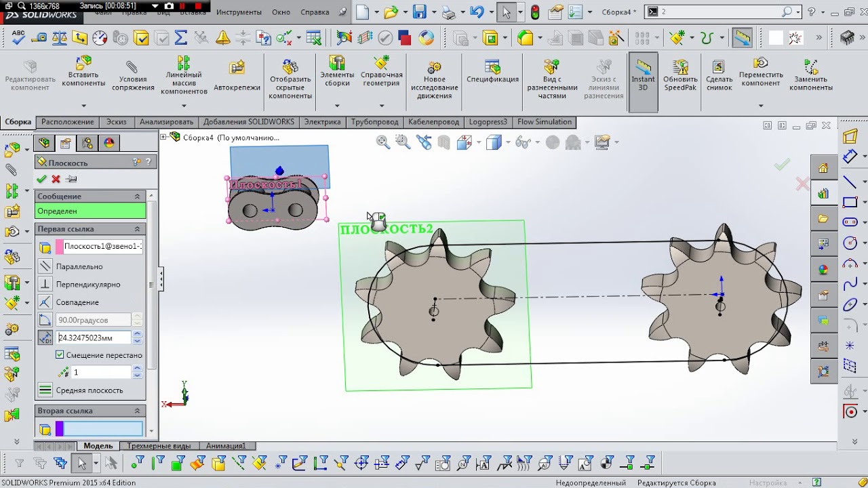
Task: Collapse the Первая ссылка section
Action: (137, 229)
